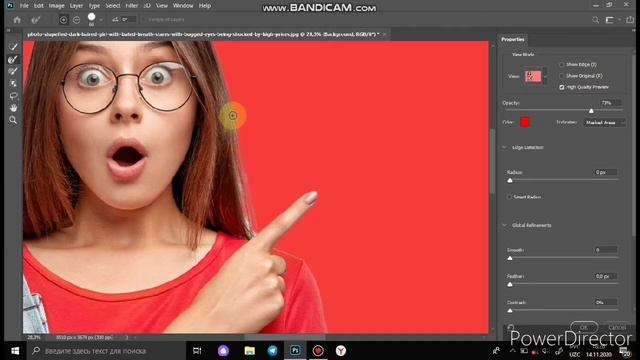This screenshot has height=360, width=640.
Task: Click the Smooth slider handle
Action: [510, 258]
